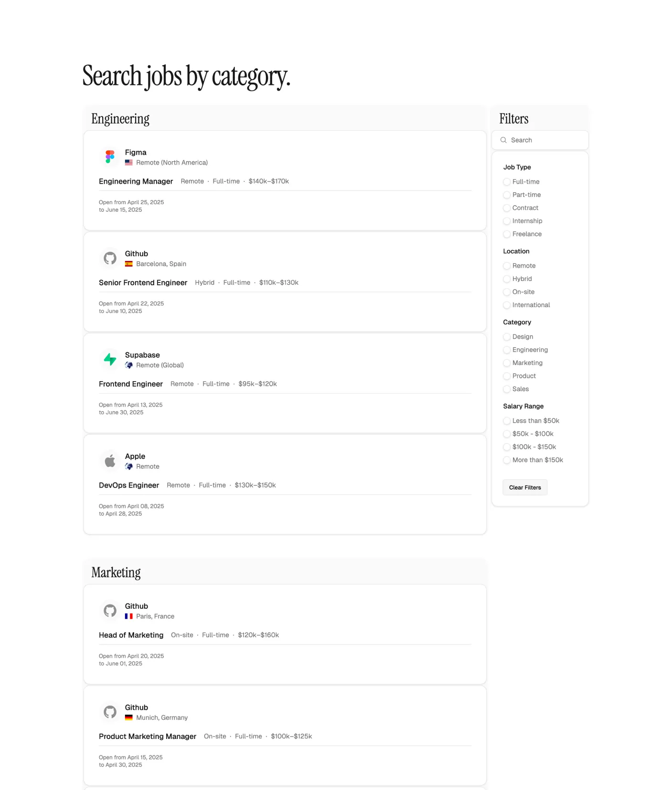Image resolution: width=672 pixels, height=790 pixels.
Task: Select the Full-time job type filter
Action: 507,182
